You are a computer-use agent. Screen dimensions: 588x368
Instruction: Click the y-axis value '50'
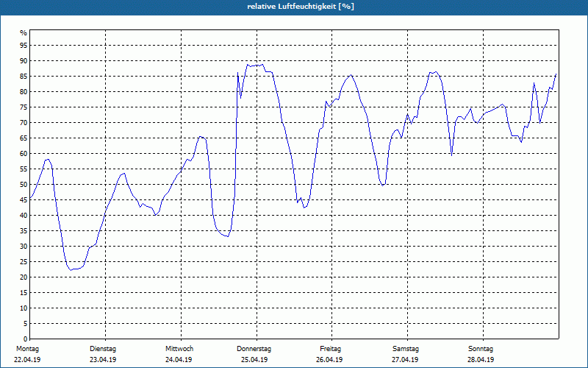point(24,185)
